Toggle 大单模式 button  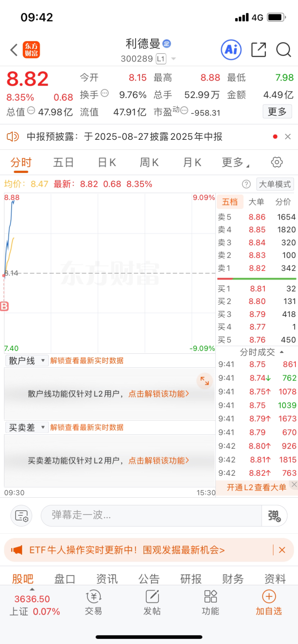click(x=275, y=184)
